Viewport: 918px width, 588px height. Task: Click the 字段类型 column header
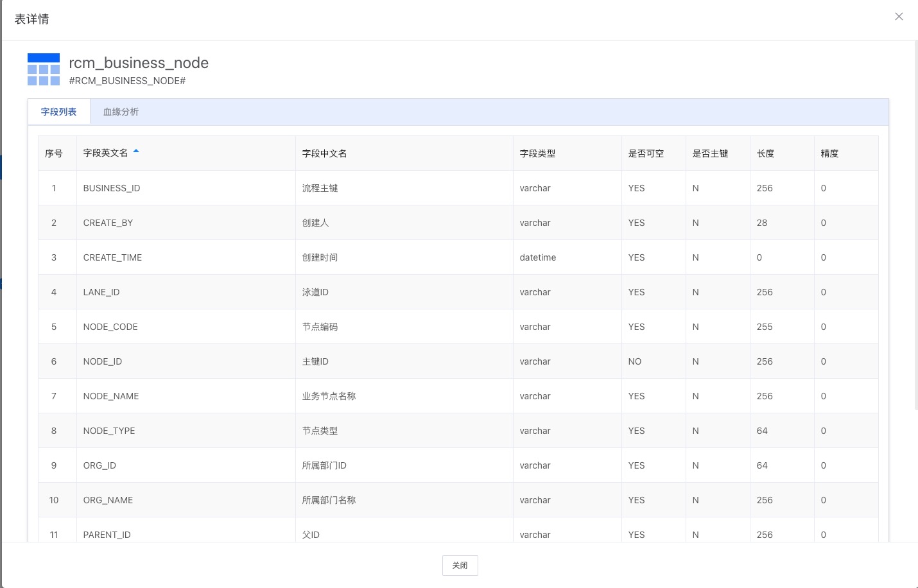pyautogui.click(x=537, y=153)
